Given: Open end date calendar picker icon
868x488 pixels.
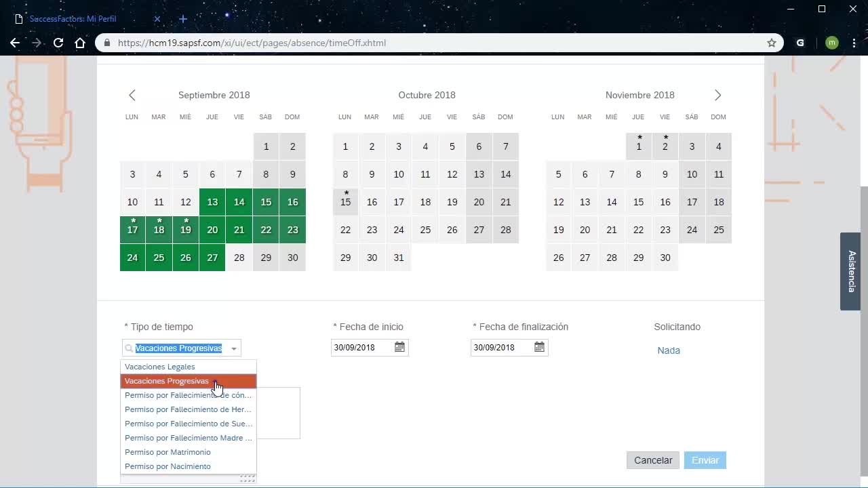Looking at the screenshot, I should pyautogui.click(x=539, y=347).
